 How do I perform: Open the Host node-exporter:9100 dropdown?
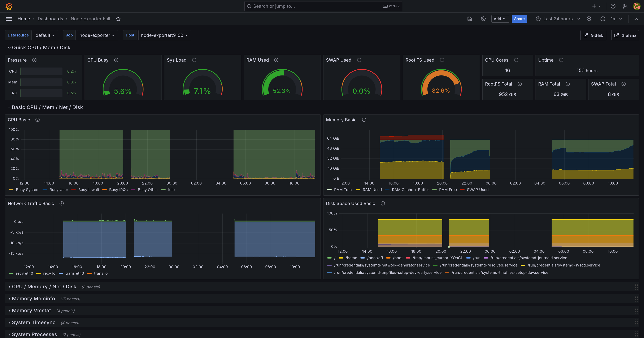click(165, 35)
